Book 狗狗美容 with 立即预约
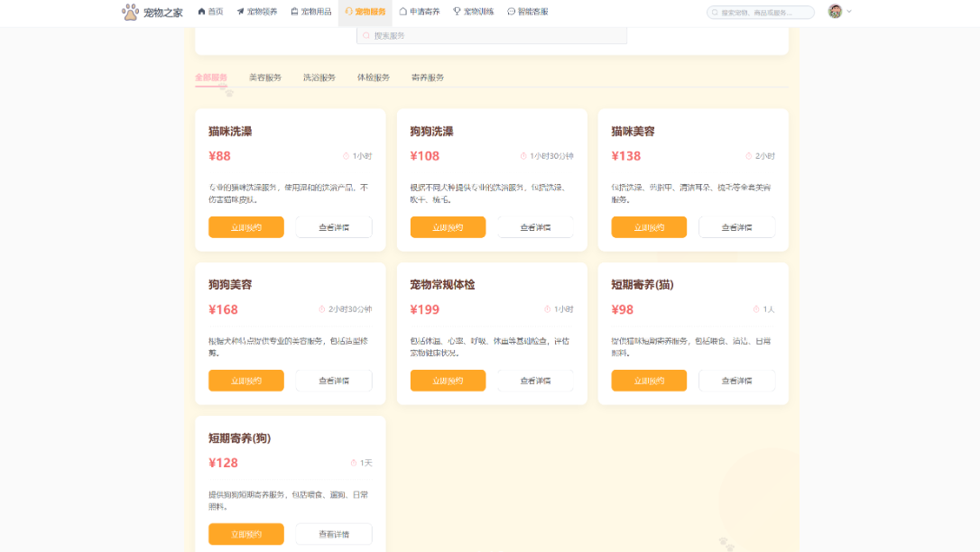980x552 pixels. click(246, 381)
